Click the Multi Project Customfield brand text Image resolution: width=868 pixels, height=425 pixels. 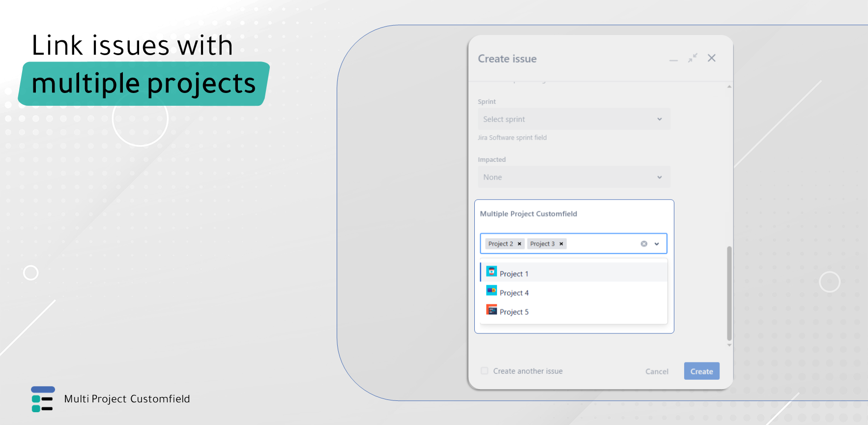coord(127,399)
